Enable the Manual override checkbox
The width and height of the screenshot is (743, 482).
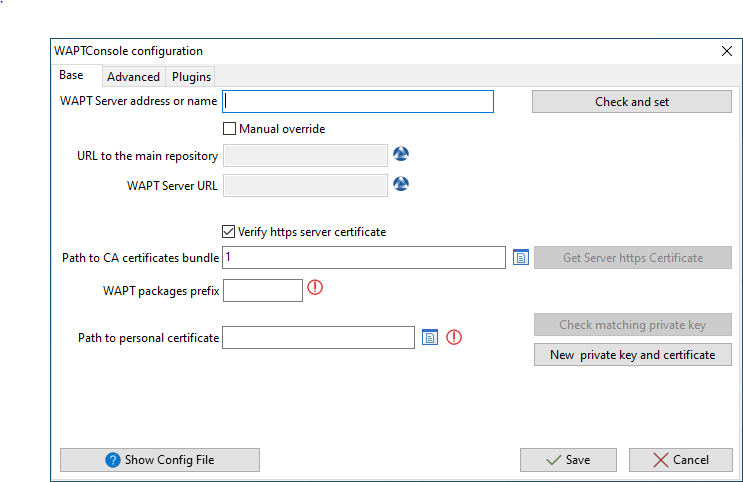point(229,128)
